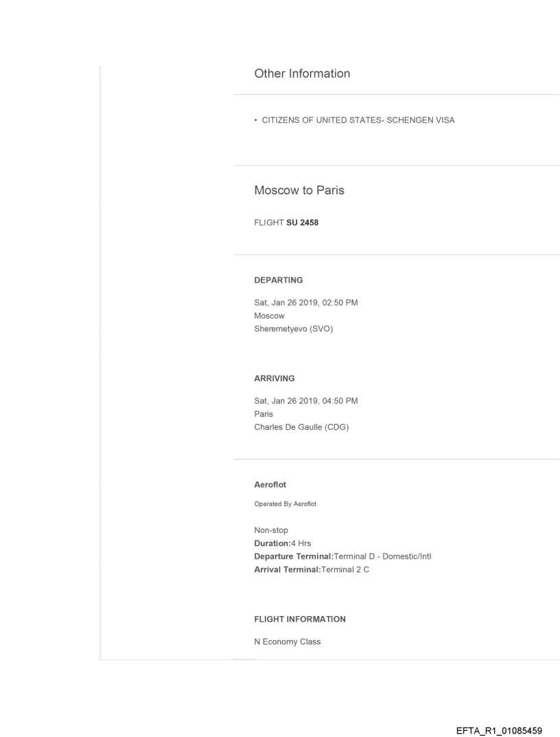Viewport: 560px width, 737px height.
Task: Click the Other Information heading
Action: (x=302, y=73)
